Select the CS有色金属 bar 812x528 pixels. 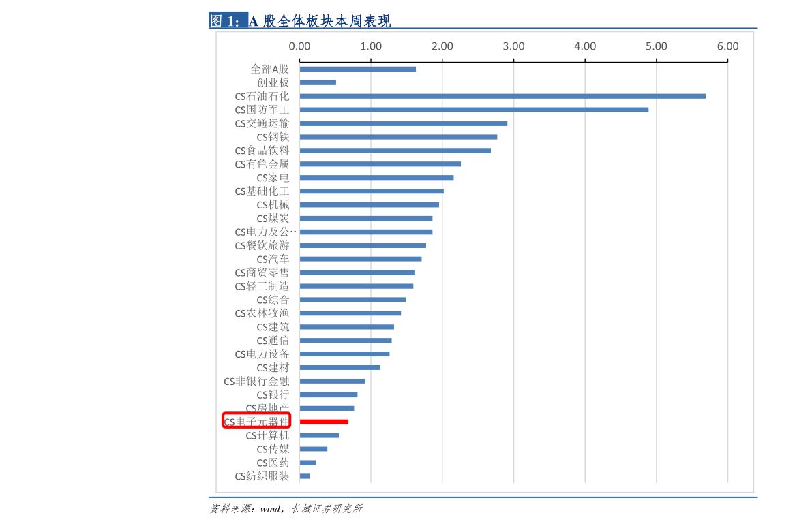380,164
